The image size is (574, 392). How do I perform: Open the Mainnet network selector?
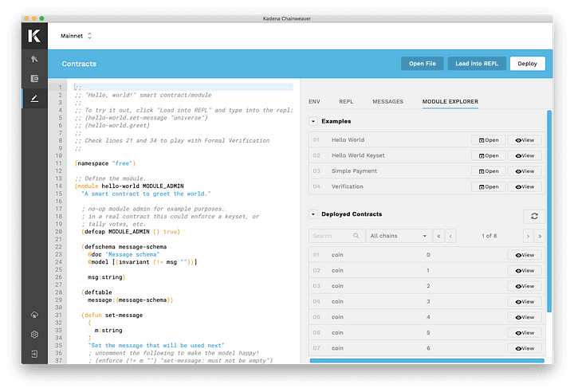click(x=77, y=36)
